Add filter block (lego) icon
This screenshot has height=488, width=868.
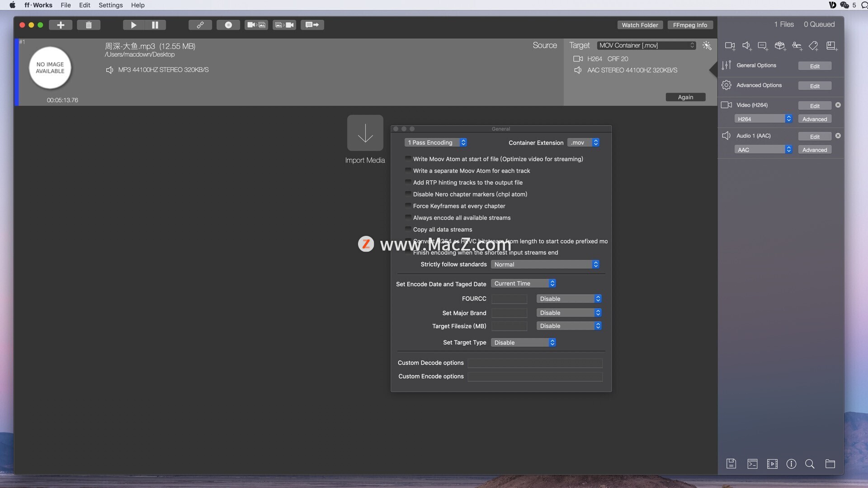(x=780, y=46)
